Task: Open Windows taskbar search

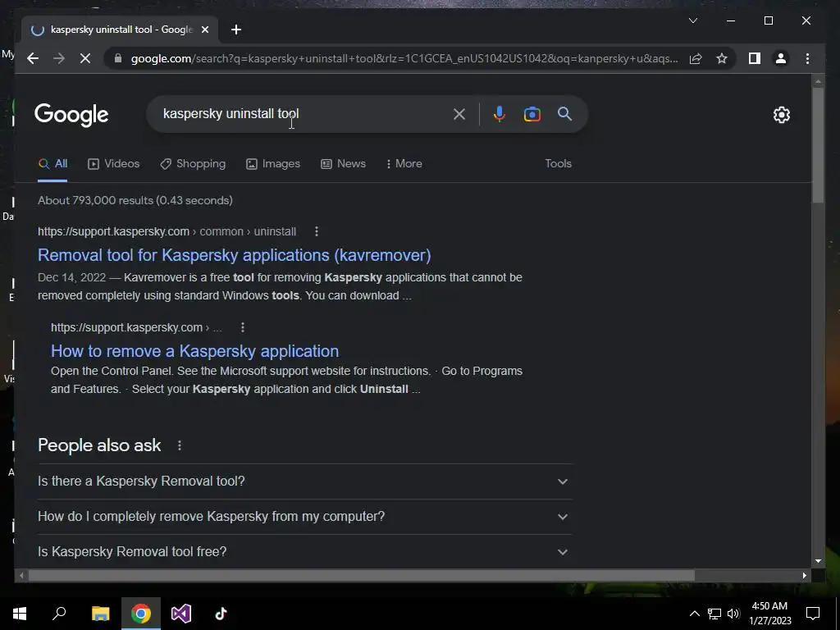Action: [x=59, y=614]
